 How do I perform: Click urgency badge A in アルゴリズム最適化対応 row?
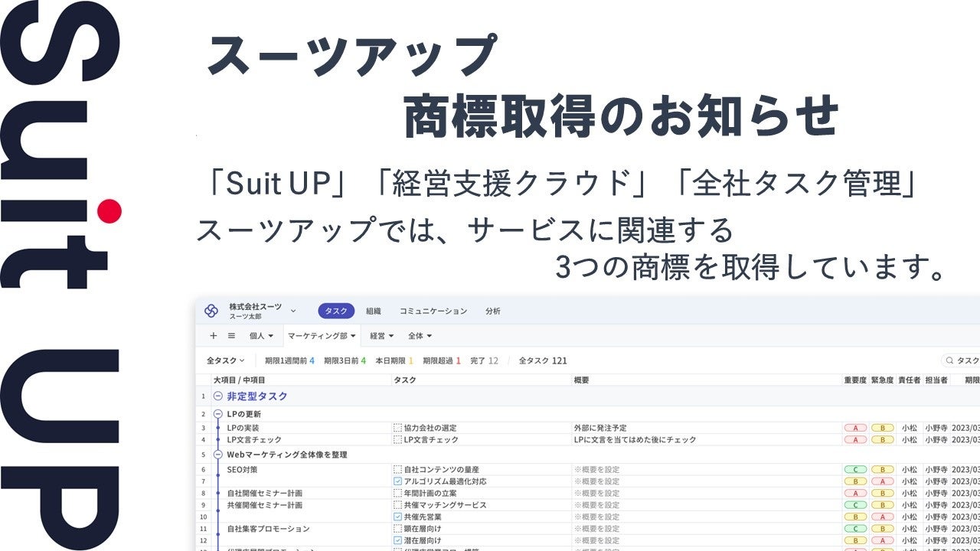(882, 481)
